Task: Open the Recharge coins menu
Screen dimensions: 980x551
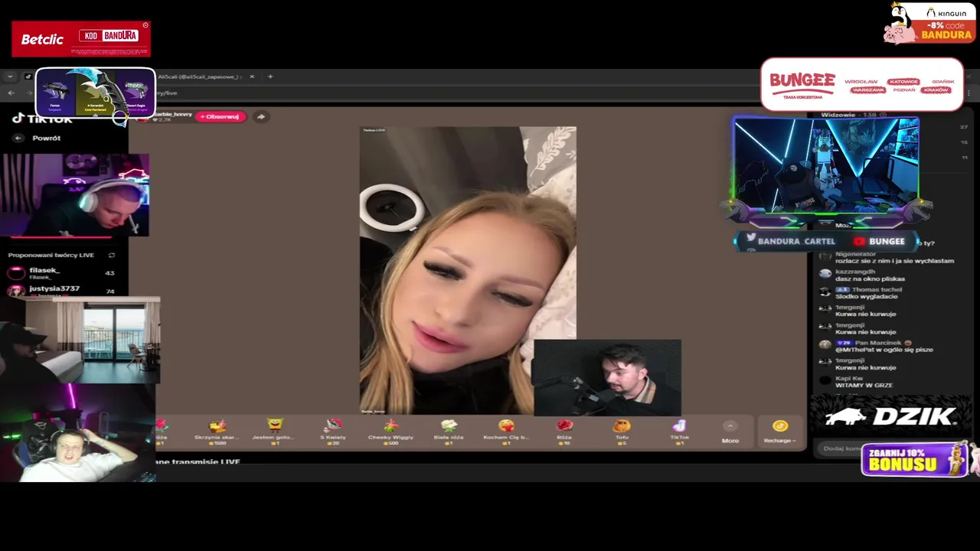Action: pyautogui.click(x=779, y=431)
